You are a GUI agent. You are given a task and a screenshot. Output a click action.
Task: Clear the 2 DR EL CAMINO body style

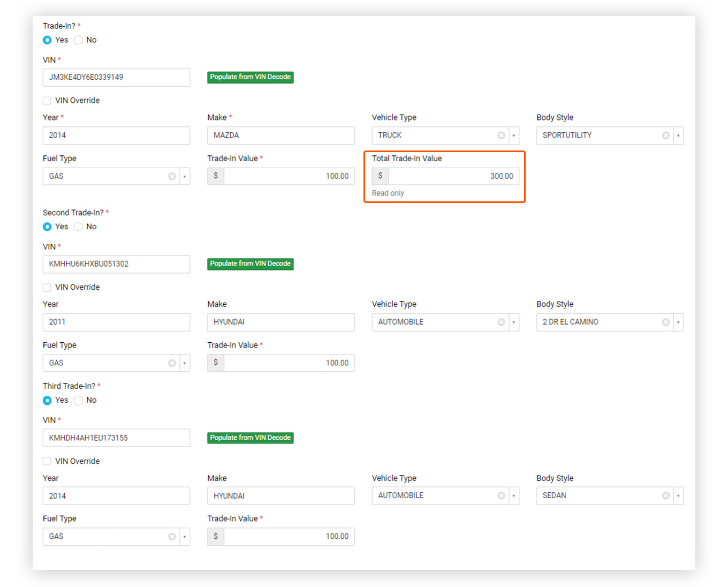665,322
